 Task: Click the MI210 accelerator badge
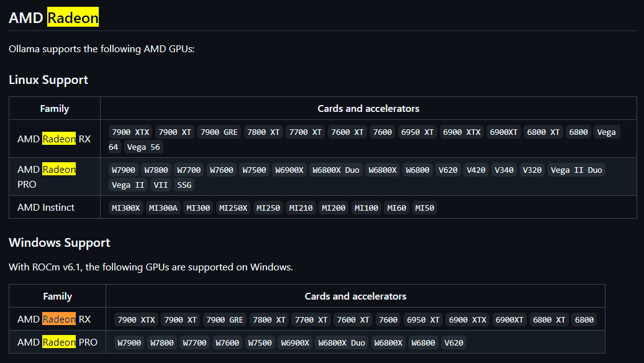click(x=301, y=208)
